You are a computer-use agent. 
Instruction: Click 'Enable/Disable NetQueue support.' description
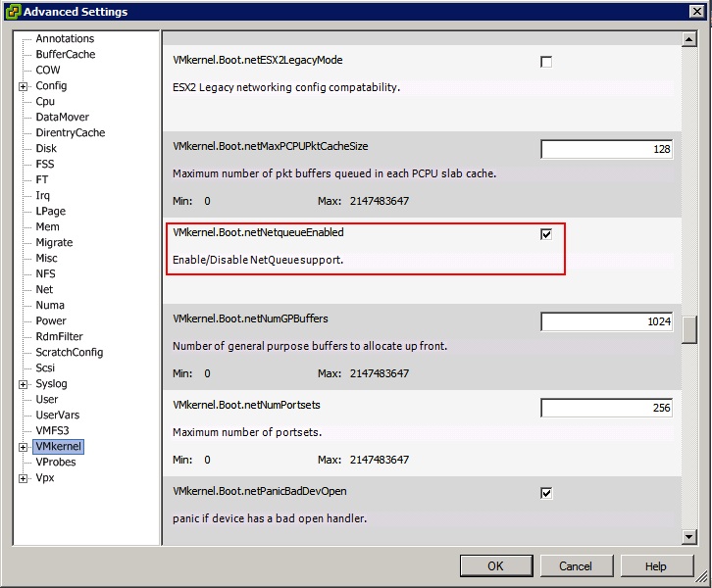point(258,260)
